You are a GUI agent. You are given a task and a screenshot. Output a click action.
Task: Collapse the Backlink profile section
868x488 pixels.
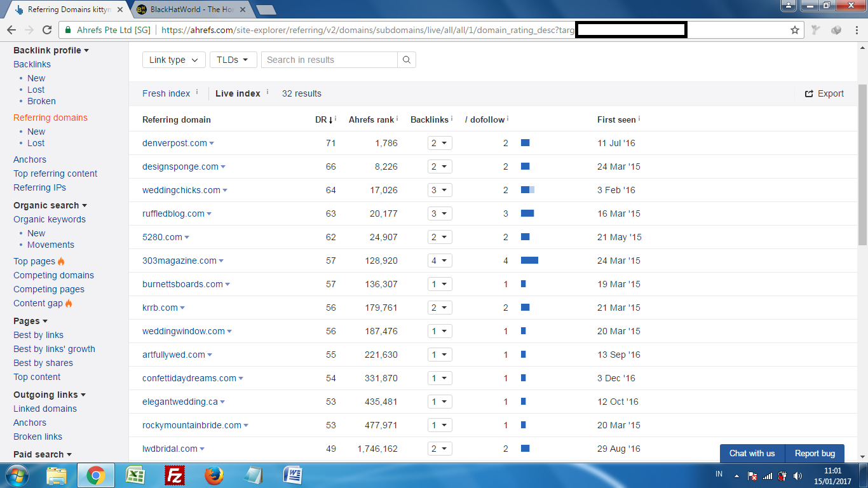point(51,50)
